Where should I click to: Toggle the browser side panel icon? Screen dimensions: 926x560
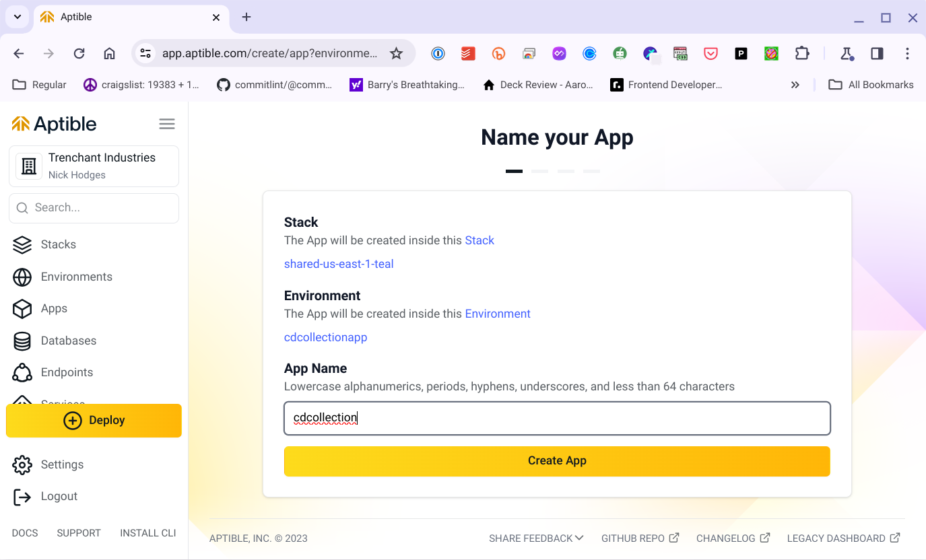tap(877, 54)
